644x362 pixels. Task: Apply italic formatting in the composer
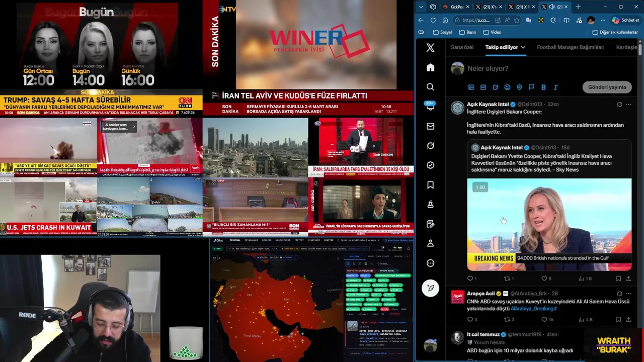(x=555, y=87)
